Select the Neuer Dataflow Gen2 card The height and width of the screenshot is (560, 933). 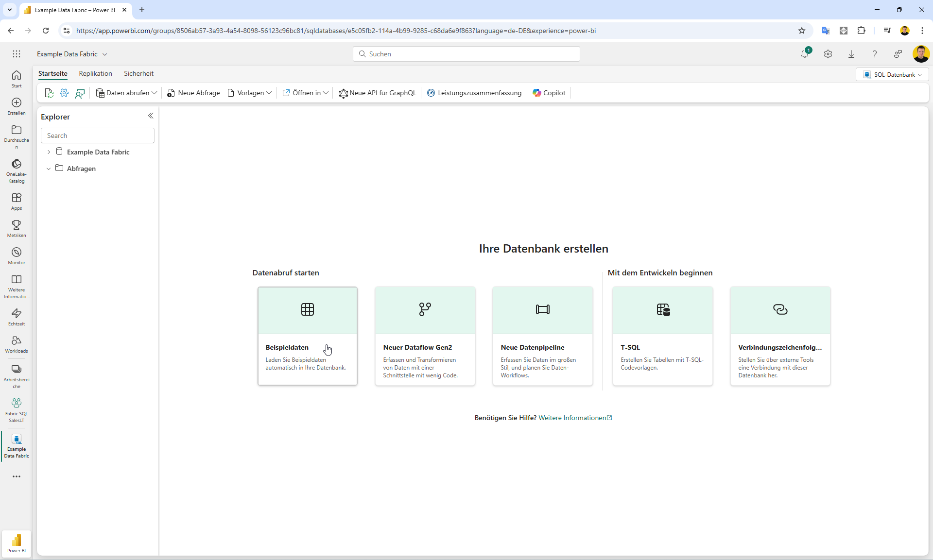click(x=425, y=336)
